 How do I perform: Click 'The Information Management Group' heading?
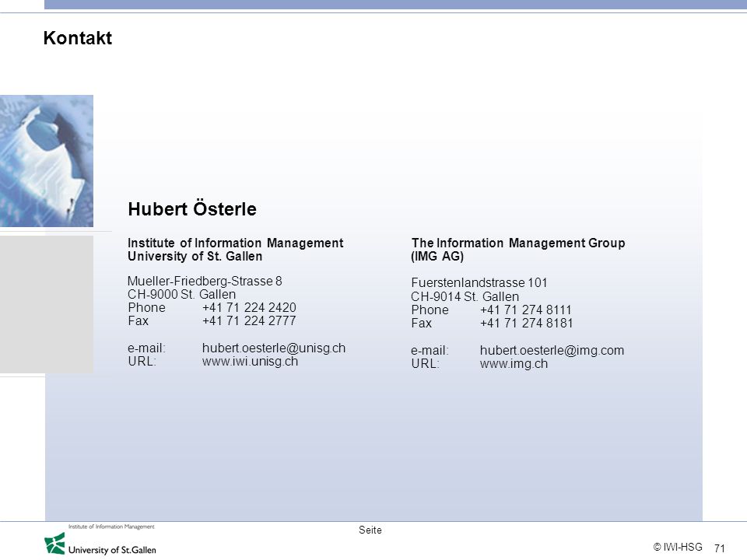(518, 243)
